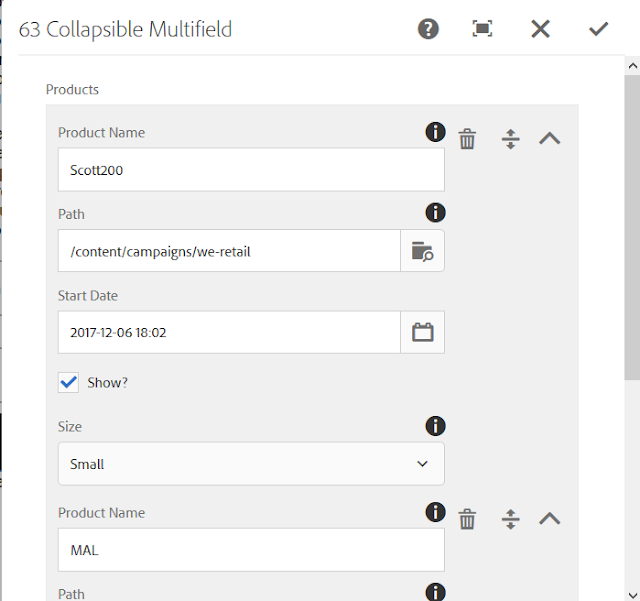Viewport: 640px width, 601px height.
Task: Delete the MAL product item
Action: tap(467, 519)
